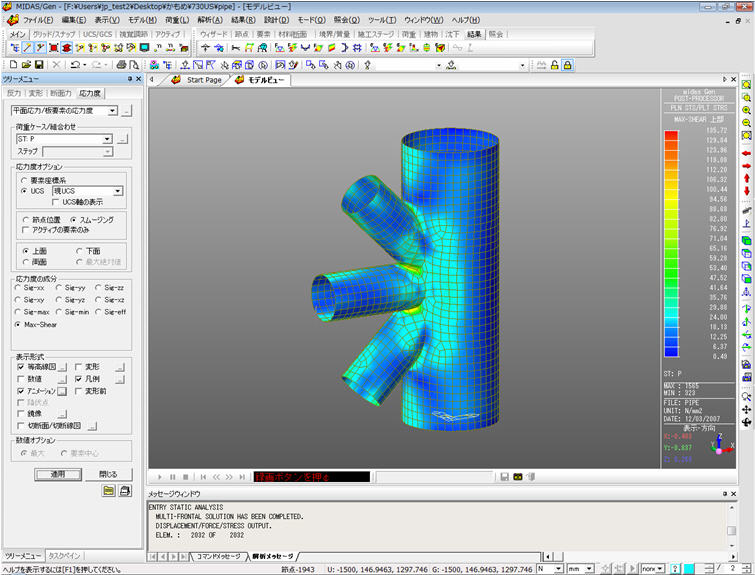Image resolution: width=755 pixels, height=575 pixels.
Task: Click the closed yellow padlock icon
Action: click(x=568, y=65)
